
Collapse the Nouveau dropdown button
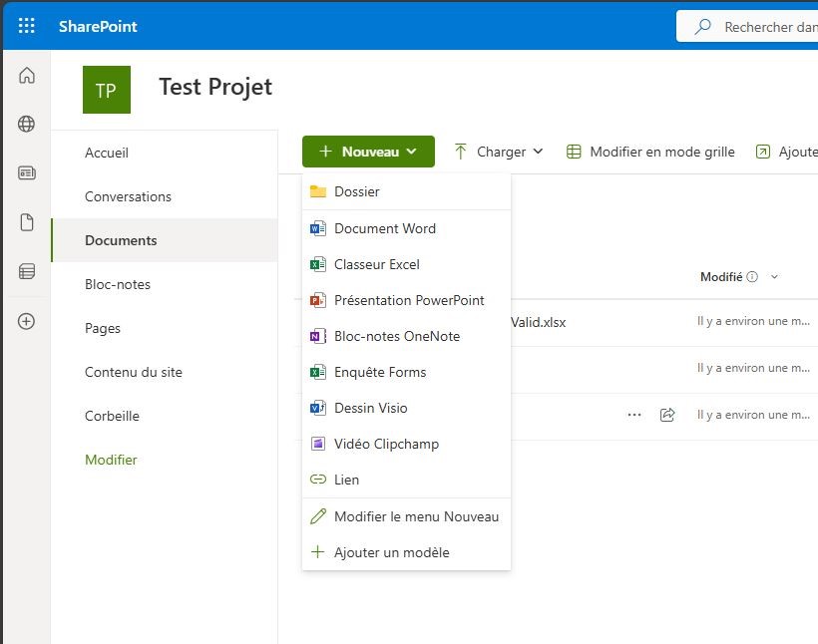tap(368, 152)
